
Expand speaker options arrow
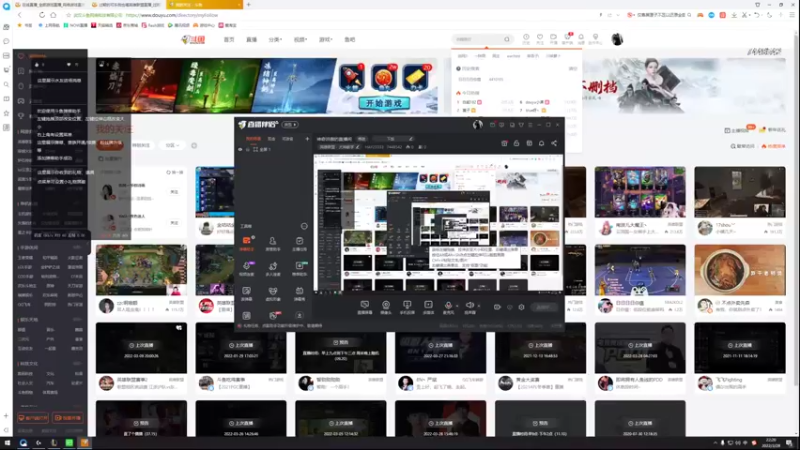pos(479,306)
